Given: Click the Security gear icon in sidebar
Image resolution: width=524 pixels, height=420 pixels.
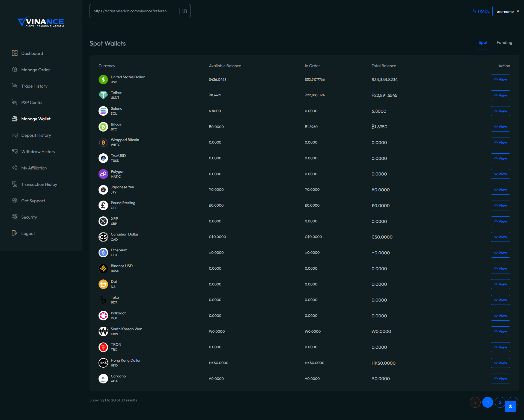Looking at the screenshot, I should [x=15, y=217].
